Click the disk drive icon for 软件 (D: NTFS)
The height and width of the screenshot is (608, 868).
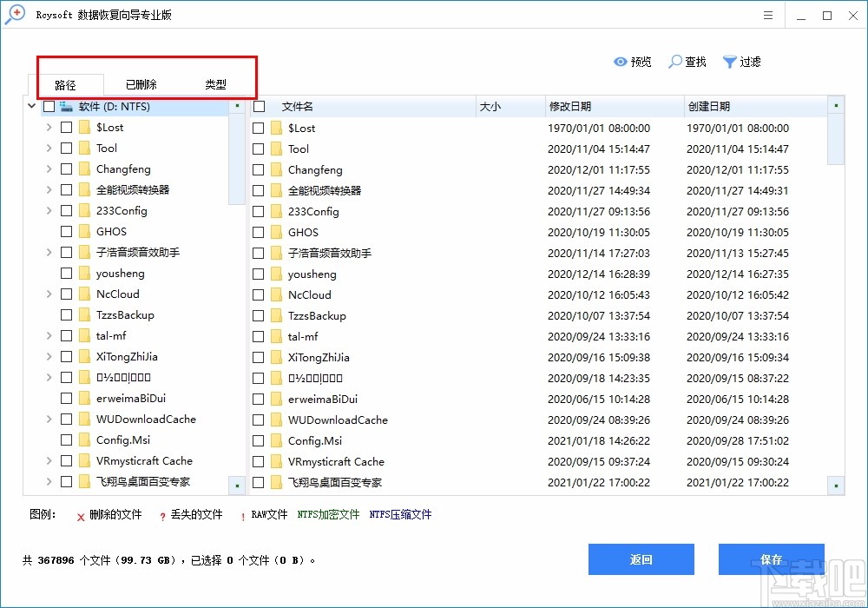[65, 106]
